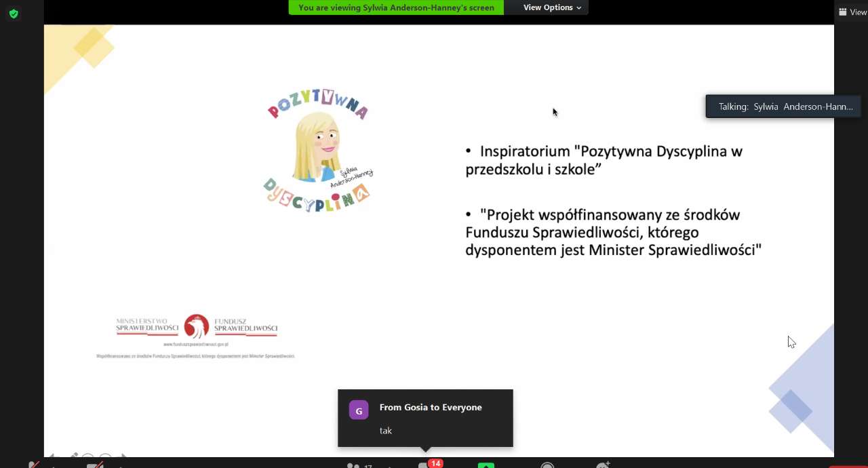
Task: Open the View Options dropdown
Action: pos(552,7)
